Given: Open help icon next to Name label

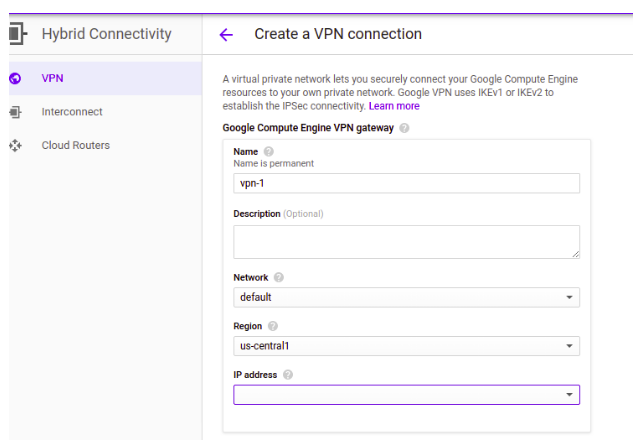Looking at the screenshot, I should [x=269, y=152].
